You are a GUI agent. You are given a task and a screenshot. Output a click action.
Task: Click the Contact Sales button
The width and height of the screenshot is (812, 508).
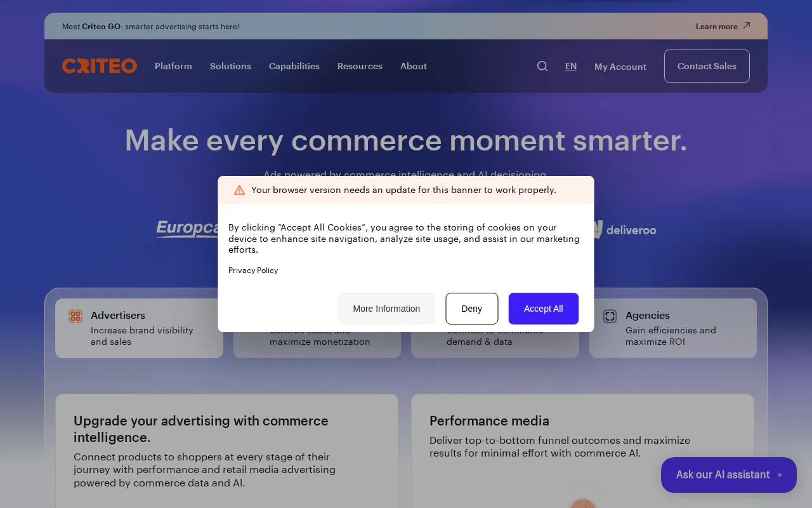(x=707, y=66)
